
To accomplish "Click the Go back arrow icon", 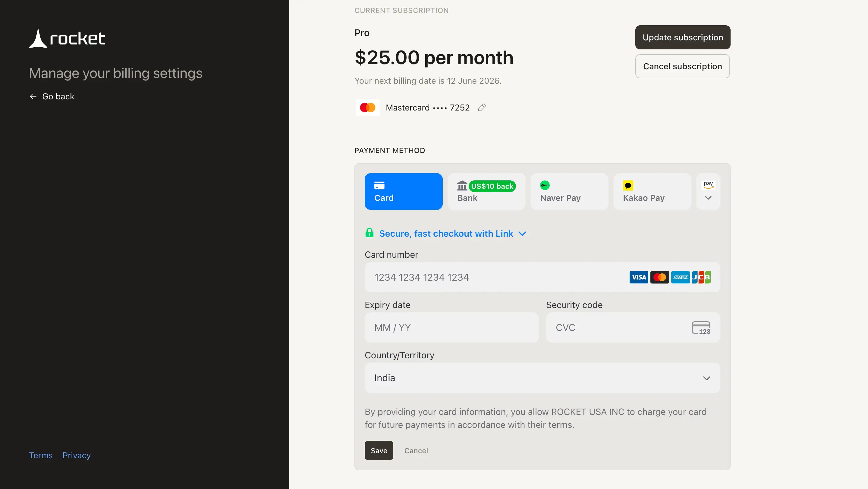I will pos(33,97).
